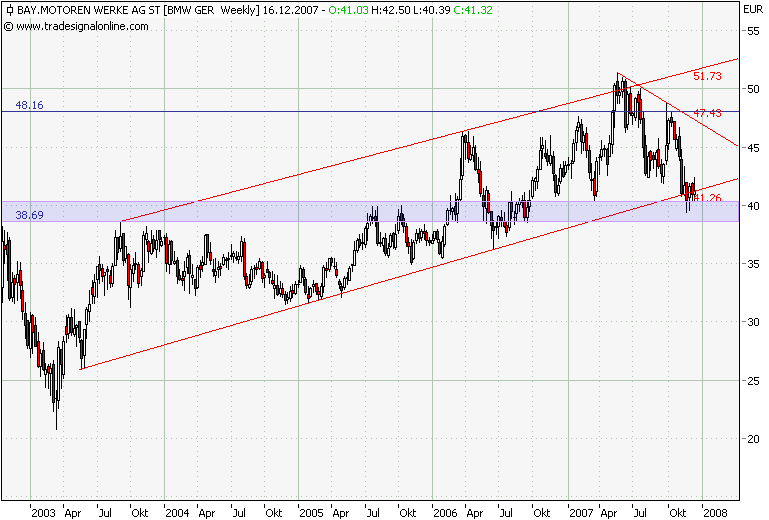This screenshot has height=520, width=769.
Task: Click the open value O:41.03
Action: (x=348, y=10)
